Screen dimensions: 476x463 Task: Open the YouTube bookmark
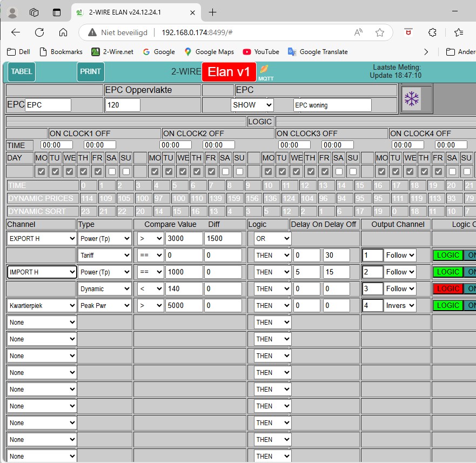[x=261, y=52]
